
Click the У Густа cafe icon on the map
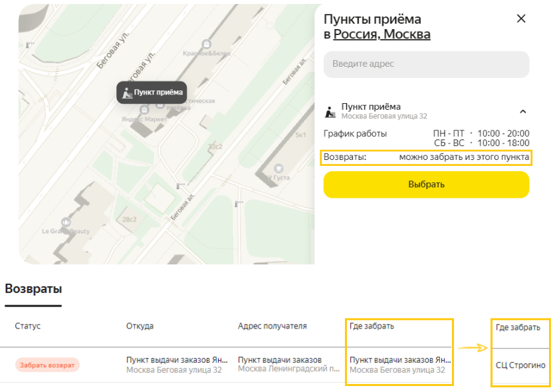tap(279, 168)
